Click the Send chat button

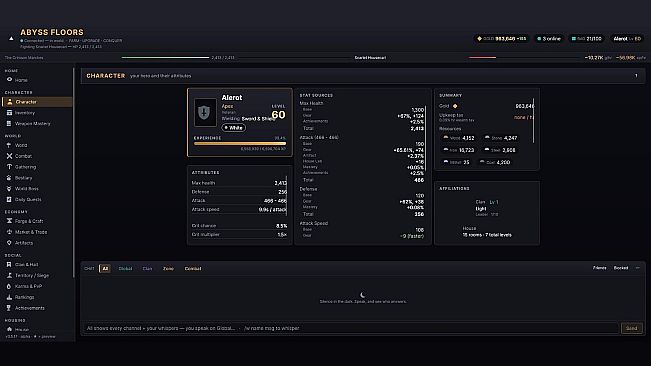coord(631,328)
